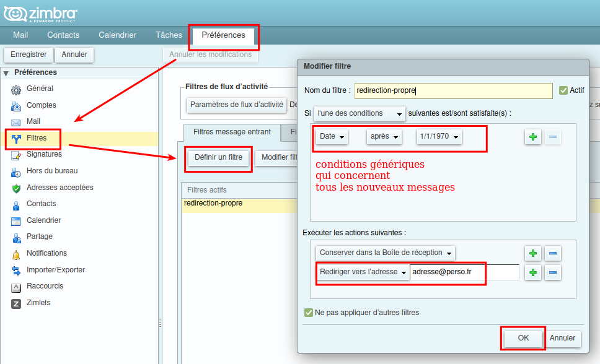Screen dimensions: 600x364
Task: Remove the Rediriger vers l'adresse action row
Action: (554, 272)
